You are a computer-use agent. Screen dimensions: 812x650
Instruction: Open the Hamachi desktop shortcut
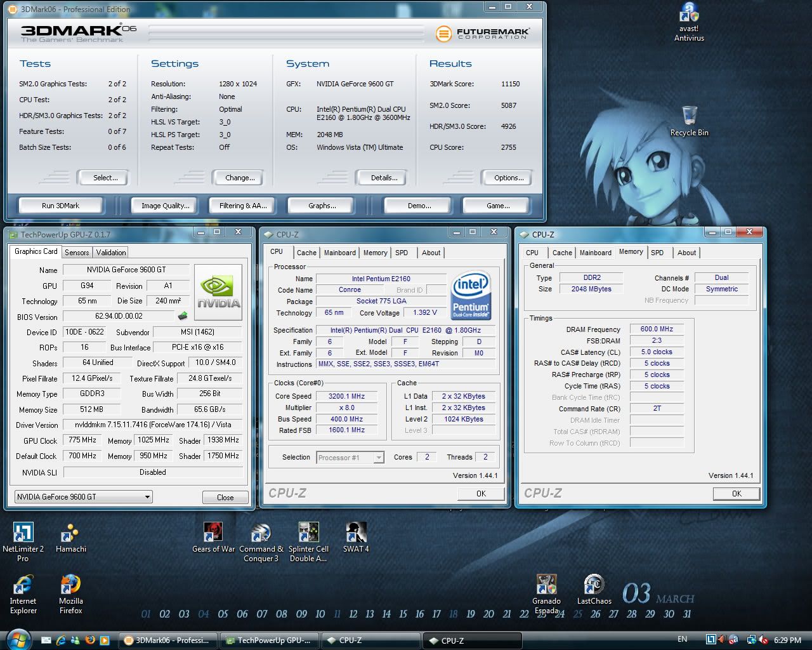click(x=70, y=532)
